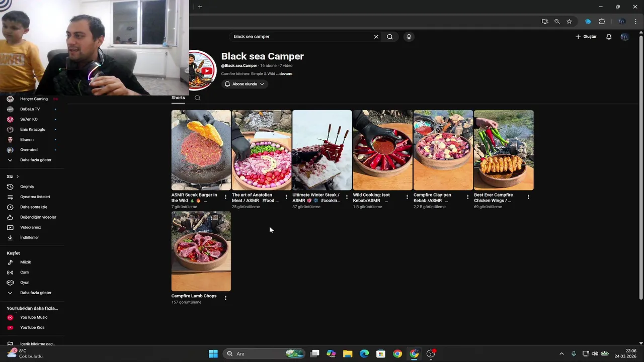
Task: Open File Explorer from taskbar
Action: point(348,353)
